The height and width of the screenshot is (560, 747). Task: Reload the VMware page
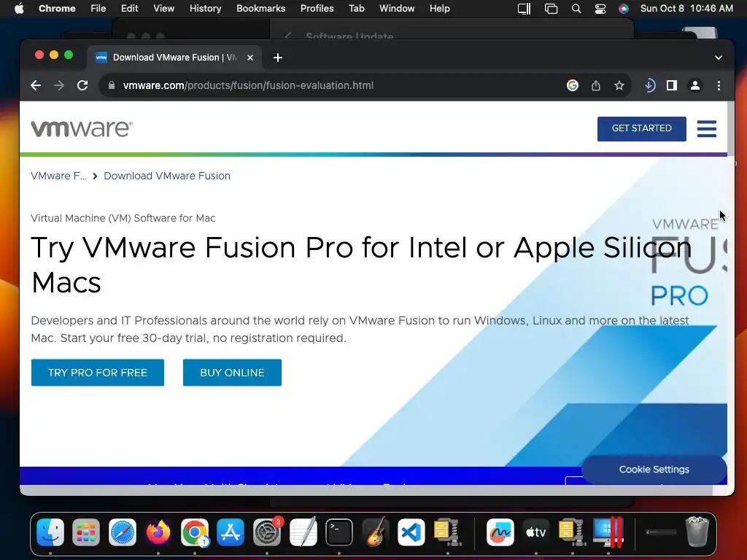tap(82, 86)
